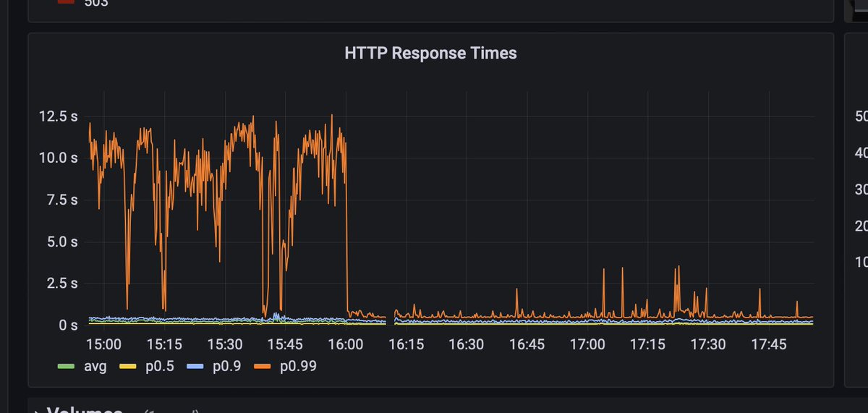The width and height of the screenshot is (868, 413).
Task: Click the 15:00 time axis label
Action: pos(104,345)
